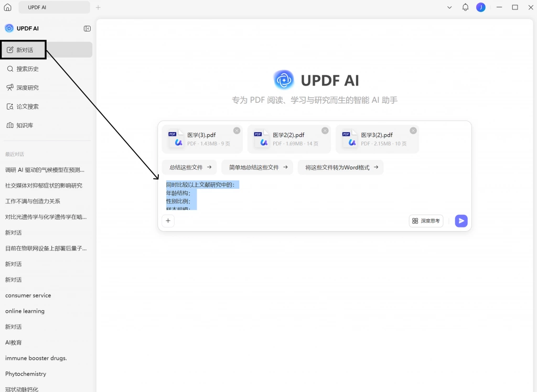The image size is (537, 392).
Task: Open chat 调研 AI 驱动的气候模型在预测...
Action: 45,170
